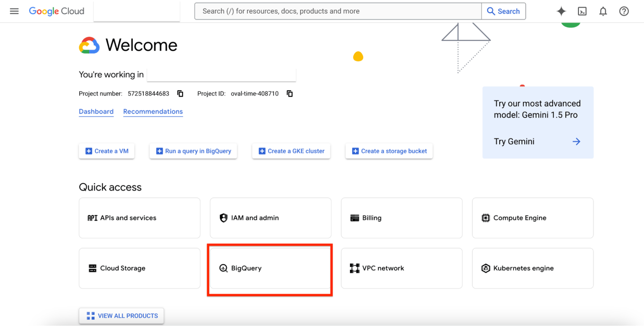644x326 pixels.
Task: Click the Kubernetes engine label
Action: click(x=523, y=268)
